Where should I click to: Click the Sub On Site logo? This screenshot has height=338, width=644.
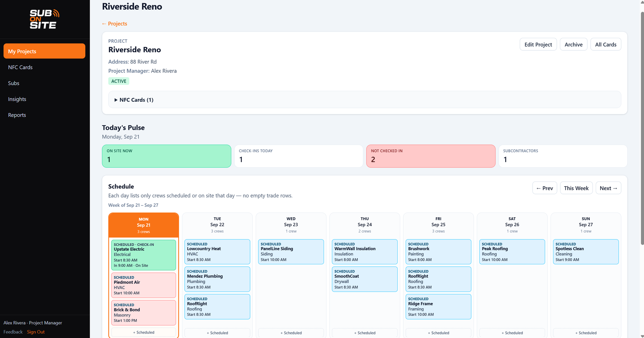[x=44, y=19]
